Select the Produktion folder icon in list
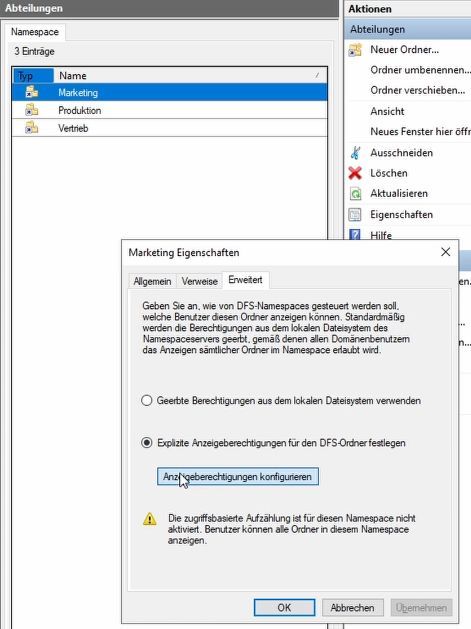Image resolution: width=471 pixels, height=629 pixels. pos(31,110)
